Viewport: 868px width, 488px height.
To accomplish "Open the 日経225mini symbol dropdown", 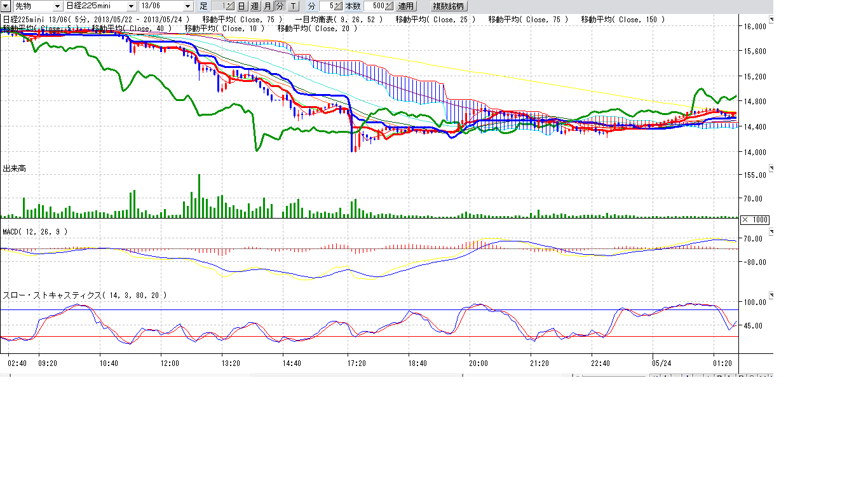I will click(132, 6).
